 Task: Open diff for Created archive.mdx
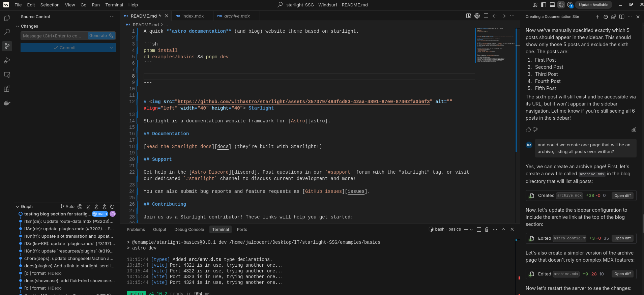(x=622, y=196)
